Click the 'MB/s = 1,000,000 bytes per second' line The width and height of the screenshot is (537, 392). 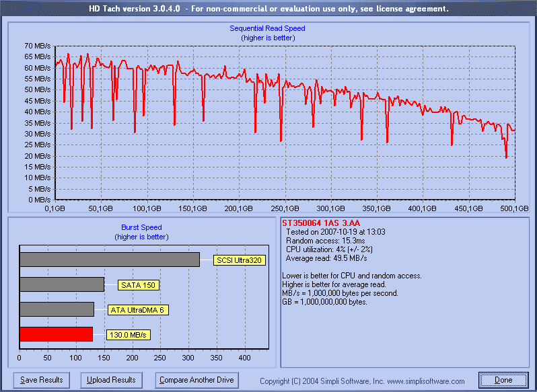click(340, 293)
